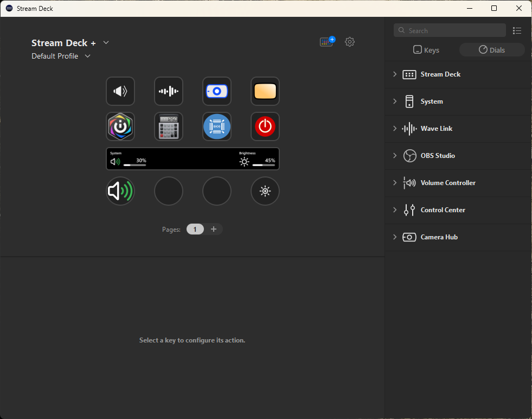This screenshot has height=419, width=532.
Task: Open Stream Deck store with plus icon
Action: (327, 41)
